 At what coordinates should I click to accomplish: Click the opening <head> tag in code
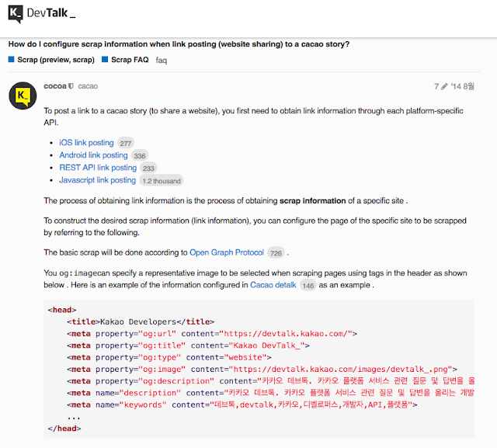[x=62, y=310]
